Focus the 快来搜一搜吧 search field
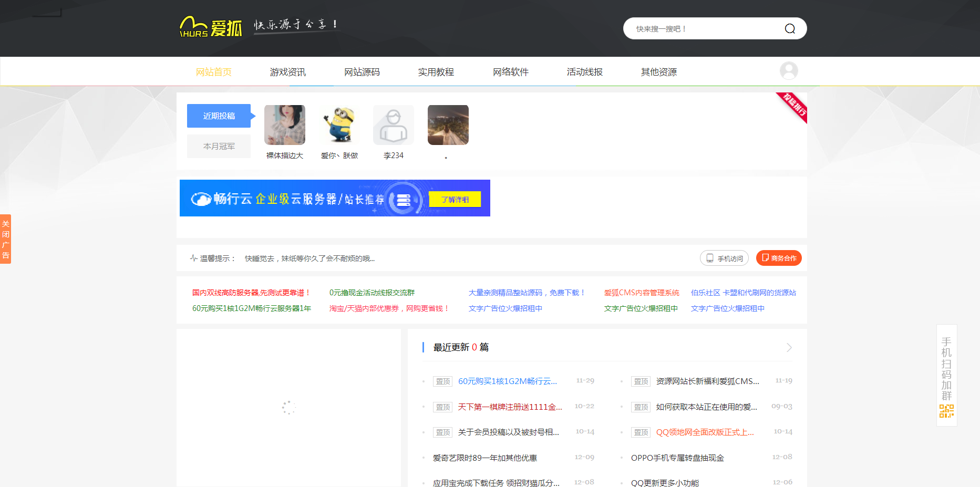This screenshot has height=487, width=980. (x=704, y=29)
